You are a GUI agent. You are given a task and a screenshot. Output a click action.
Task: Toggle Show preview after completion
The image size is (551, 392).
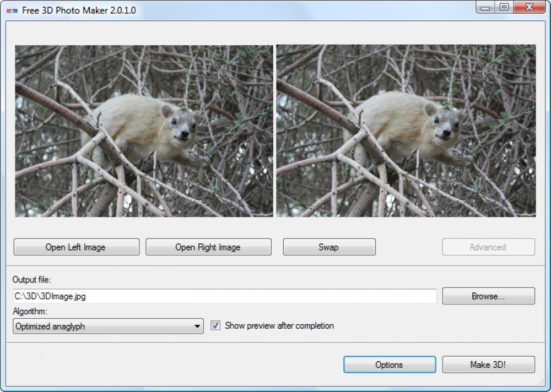(215, 325)
